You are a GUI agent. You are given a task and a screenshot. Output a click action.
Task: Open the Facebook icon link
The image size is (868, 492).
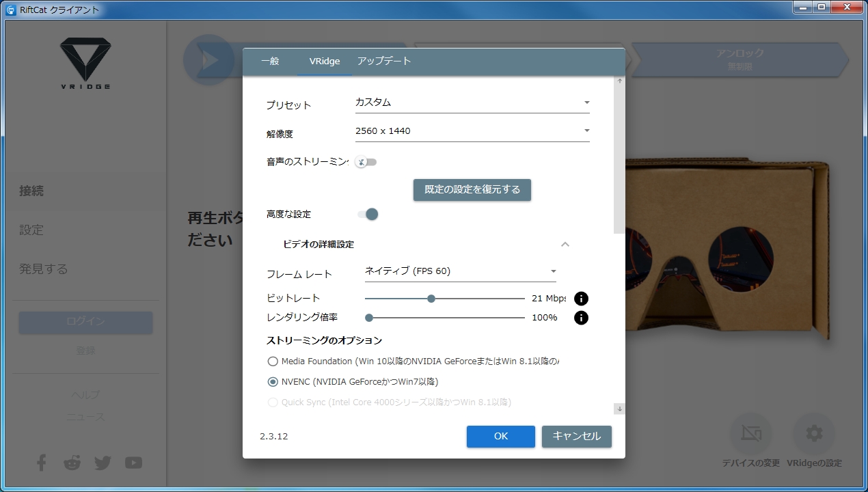41,463
